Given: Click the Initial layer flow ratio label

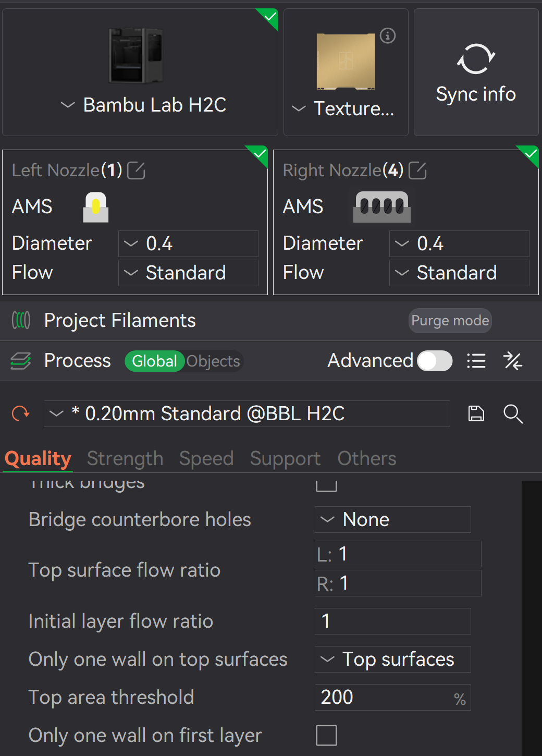Looking at the screenshot, I should coord(121,621).
